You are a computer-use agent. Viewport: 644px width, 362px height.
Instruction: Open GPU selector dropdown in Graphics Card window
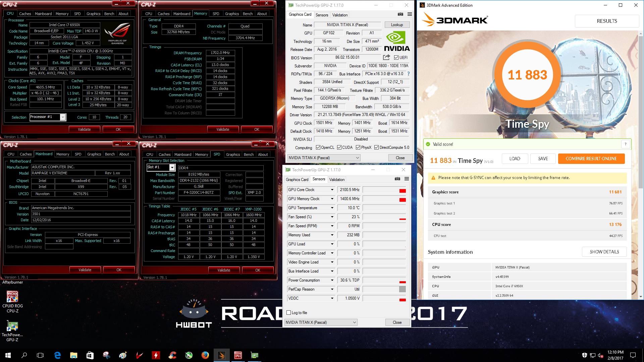pyautogui.click(x=324, y=158)
